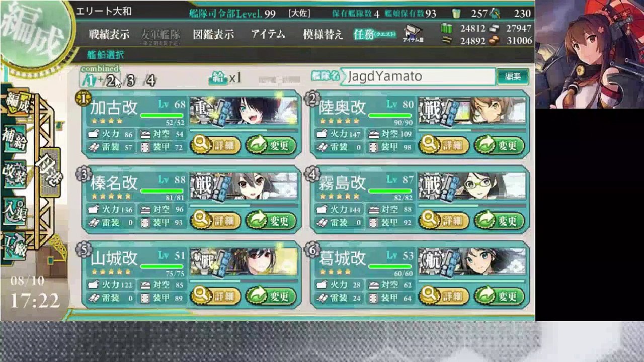Click the fleet name field JagdYamato

(x=418, y=76)
